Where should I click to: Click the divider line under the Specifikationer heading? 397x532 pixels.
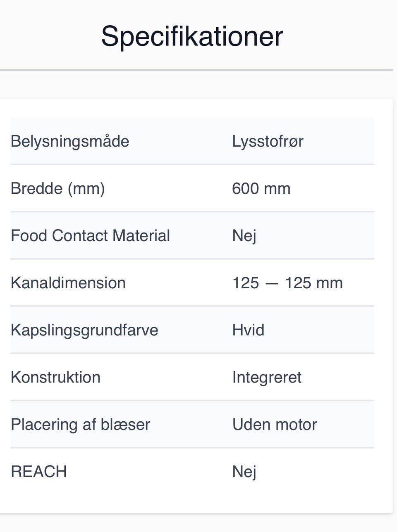point(196,70)
